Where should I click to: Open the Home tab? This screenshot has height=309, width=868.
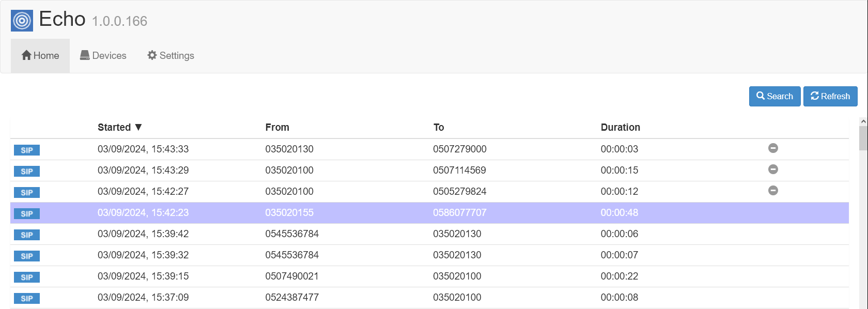[x=40, y=56]
